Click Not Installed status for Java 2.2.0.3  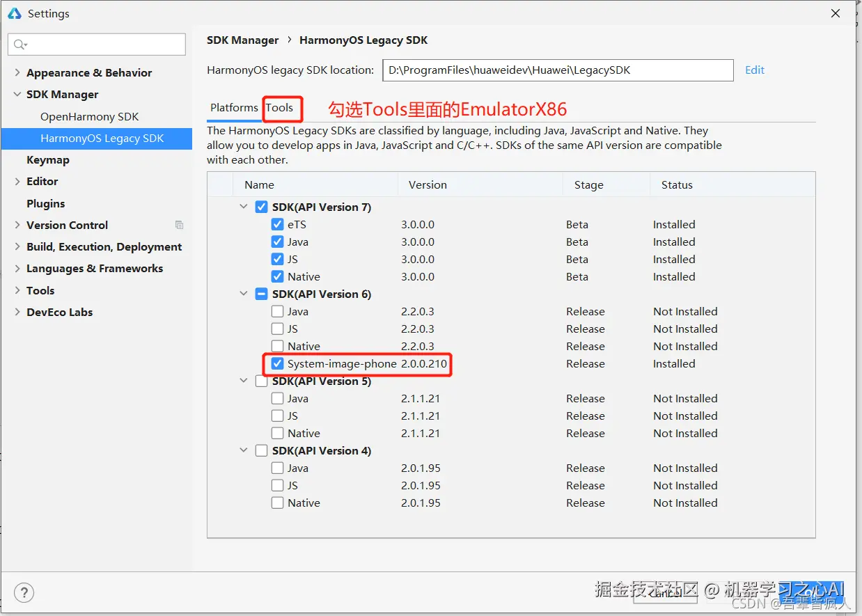pyautogui.click(x=685, y=311)
